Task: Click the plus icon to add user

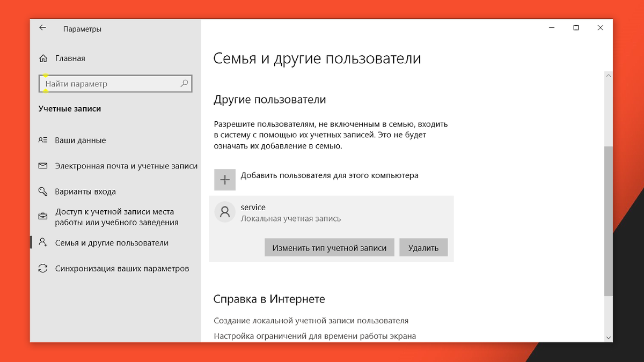Action: [x=225, y=180]
